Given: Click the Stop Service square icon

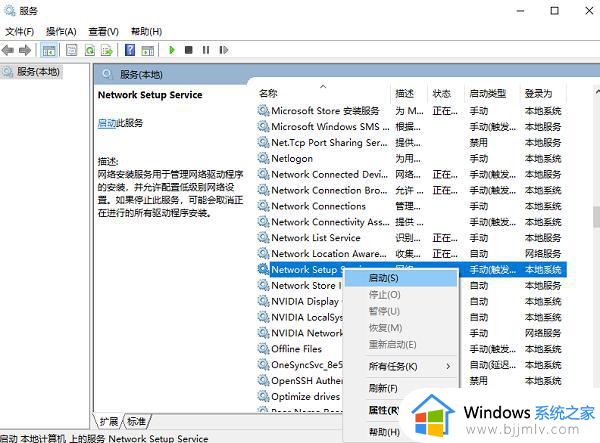Looking at the screenshot, I should coord(188,50).
